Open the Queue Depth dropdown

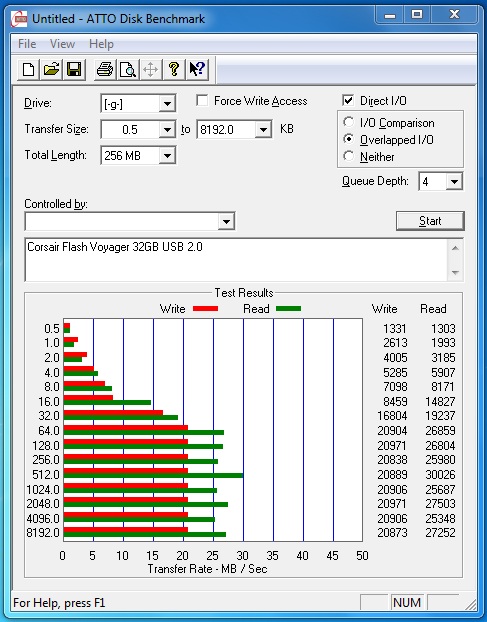pyautogui.click(x=454, y=182)
